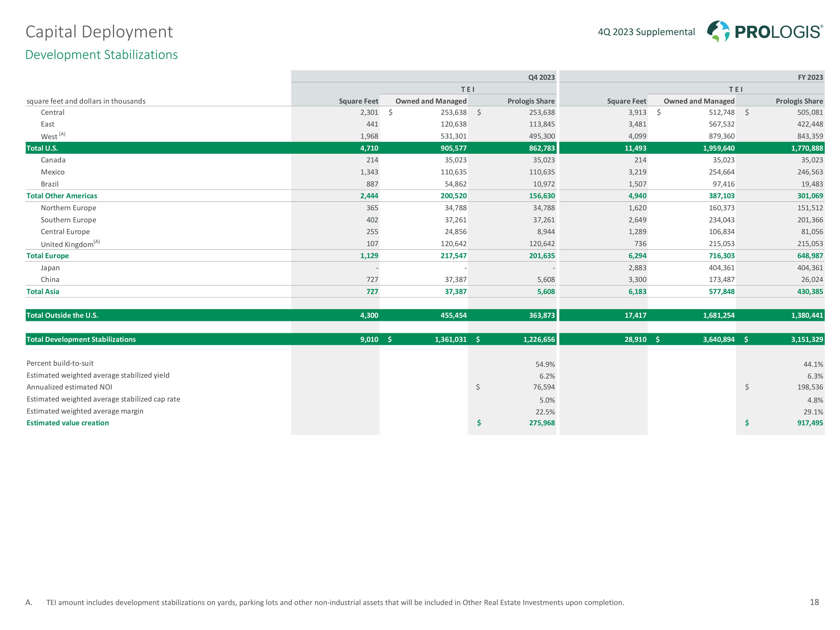The image size is (840, 630).
Task: Select the Q4 estimated value creation 275,968
Action: 542,423
